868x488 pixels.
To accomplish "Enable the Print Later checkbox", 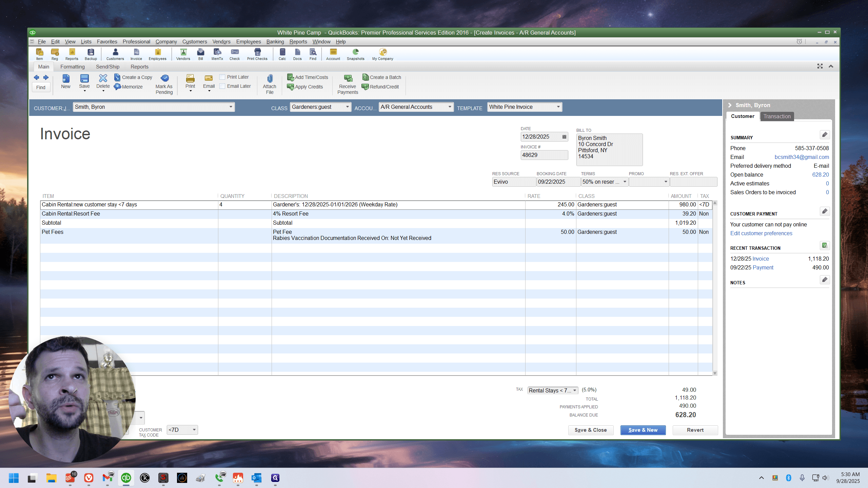I will [x=222, y=77].
